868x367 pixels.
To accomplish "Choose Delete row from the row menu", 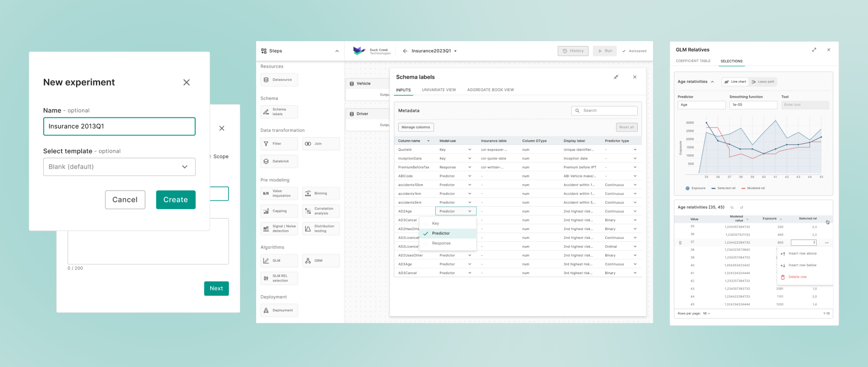I will [805, 277].
